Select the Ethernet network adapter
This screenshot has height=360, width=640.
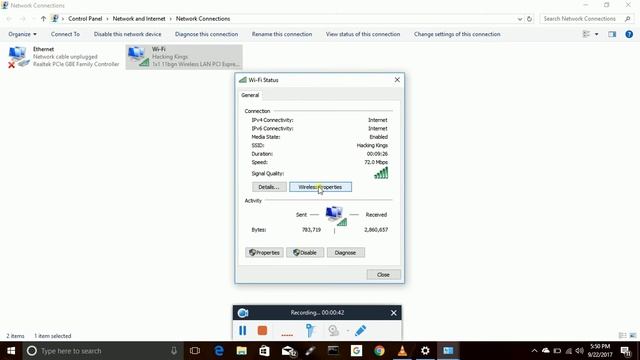64,57
